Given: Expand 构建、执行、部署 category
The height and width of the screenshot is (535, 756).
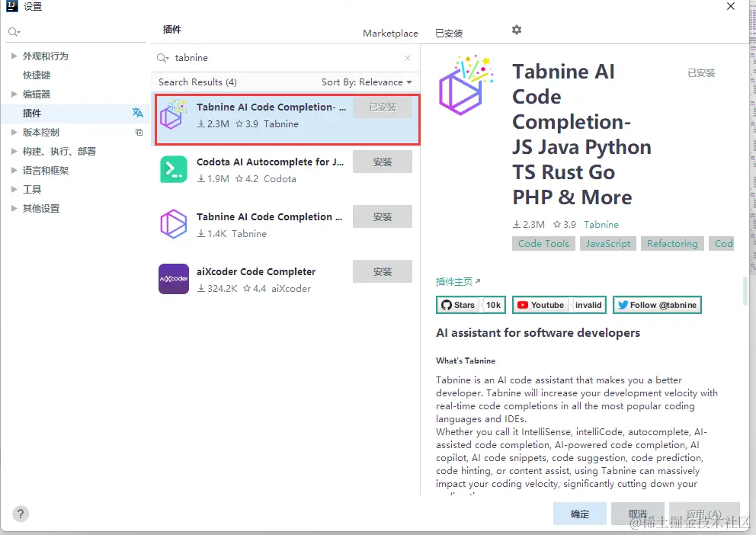Looking at the screenshot, I should pos(14,152).
